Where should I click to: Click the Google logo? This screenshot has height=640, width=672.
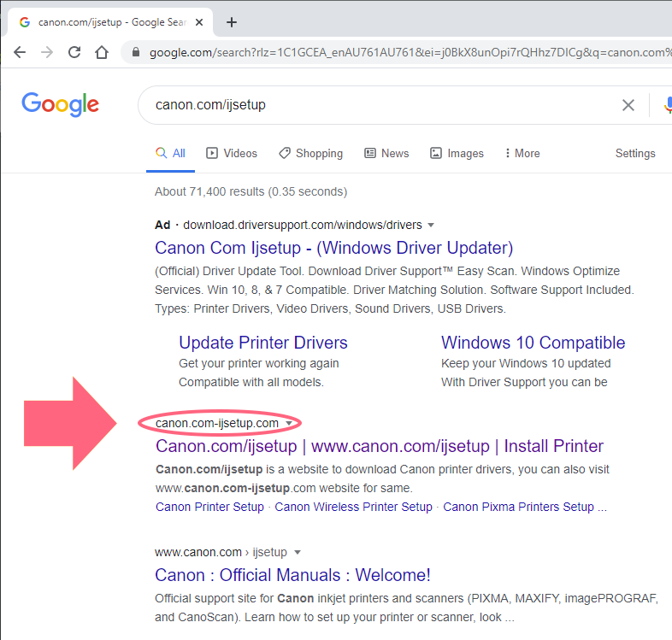(61, 104)
